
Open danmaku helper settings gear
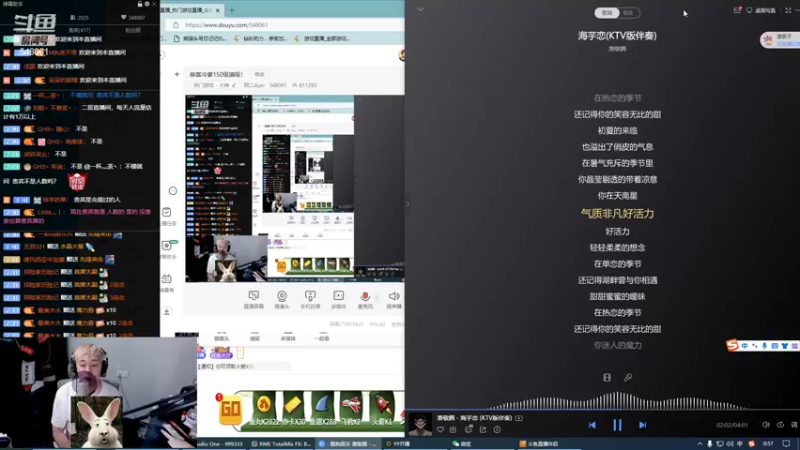click(x=147, y=4)
